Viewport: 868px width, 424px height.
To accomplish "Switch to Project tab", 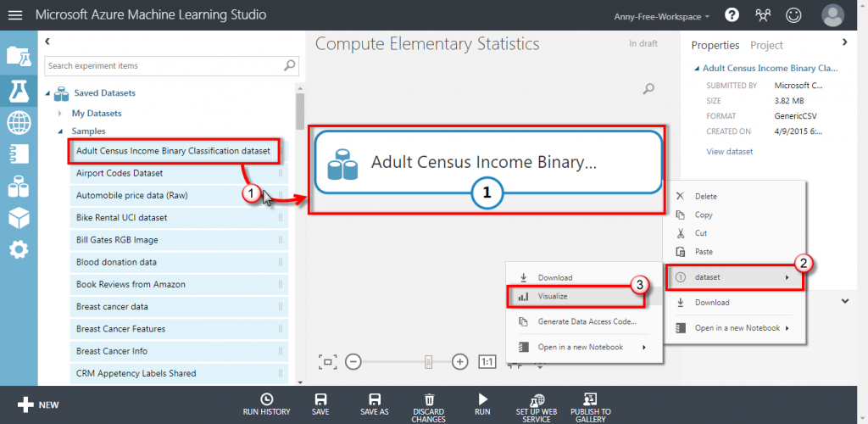I will (766, 46).
